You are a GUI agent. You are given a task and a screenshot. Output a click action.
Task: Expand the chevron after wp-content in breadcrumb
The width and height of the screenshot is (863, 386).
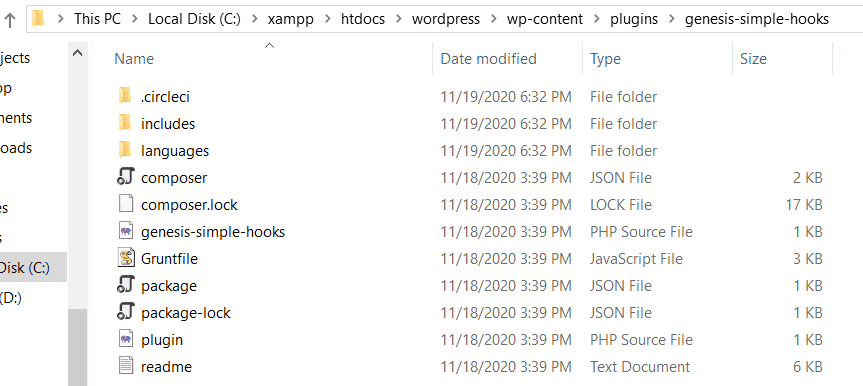[597, 20]
